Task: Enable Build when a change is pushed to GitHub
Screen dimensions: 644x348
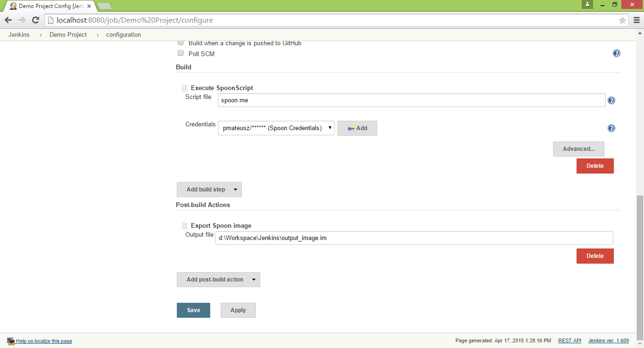Action: coord(180,42)
